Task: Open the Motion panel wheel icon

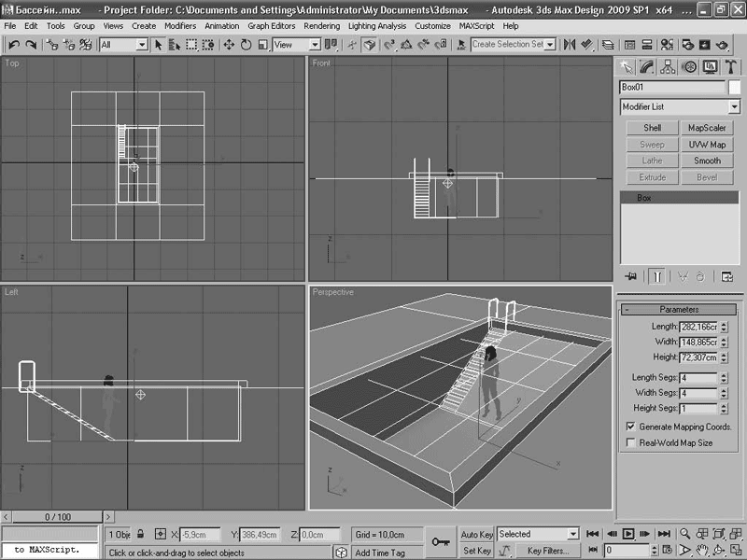Action: point(688,66)
